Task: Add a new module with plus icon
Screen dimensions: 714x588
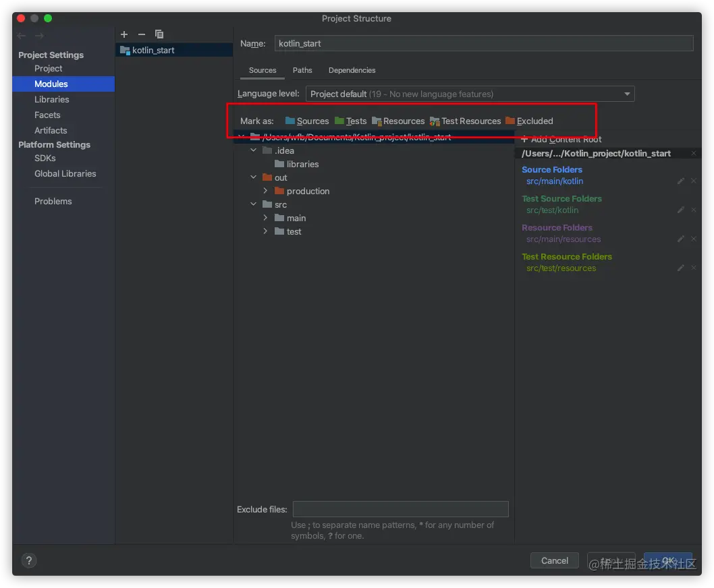Action: pyautogui.click(x=124, y=34)
